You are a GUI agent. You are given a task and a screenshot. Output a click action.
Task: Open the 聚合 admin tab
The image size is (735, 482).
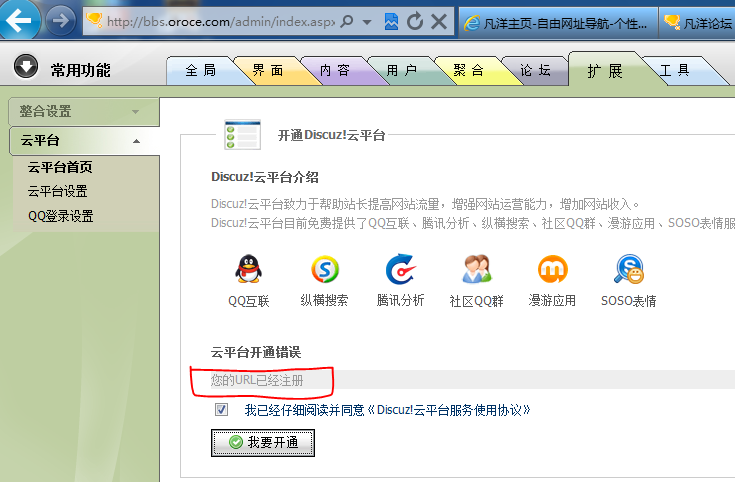click(x=468, y=70)
